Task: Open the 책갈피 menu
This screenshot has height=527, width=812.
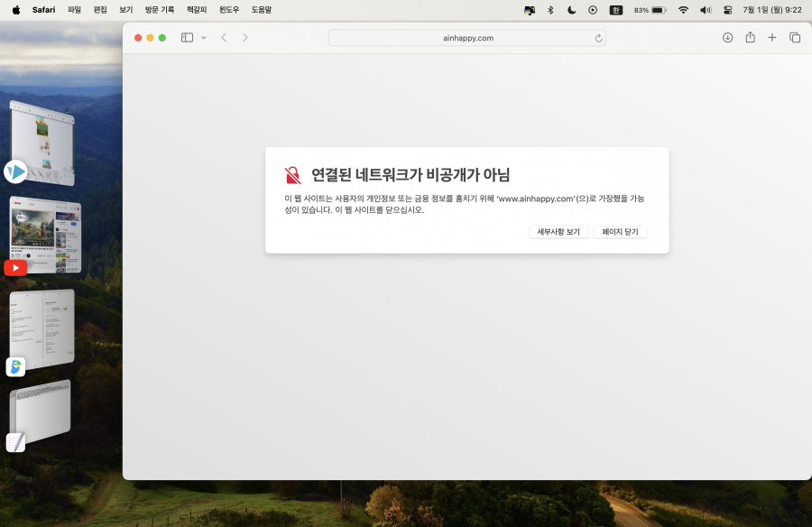Action: [x=196, y=10]
